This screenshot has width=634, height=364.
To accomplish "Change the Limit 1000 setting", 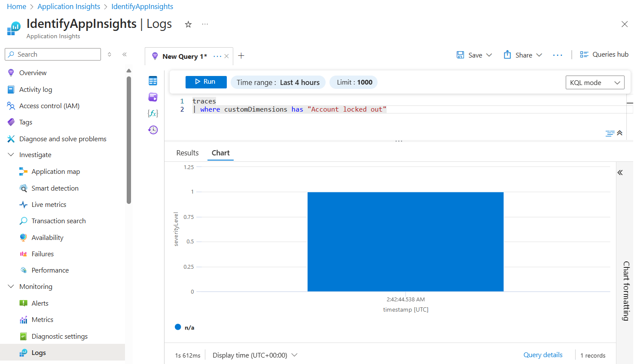I will pos(354,82).
